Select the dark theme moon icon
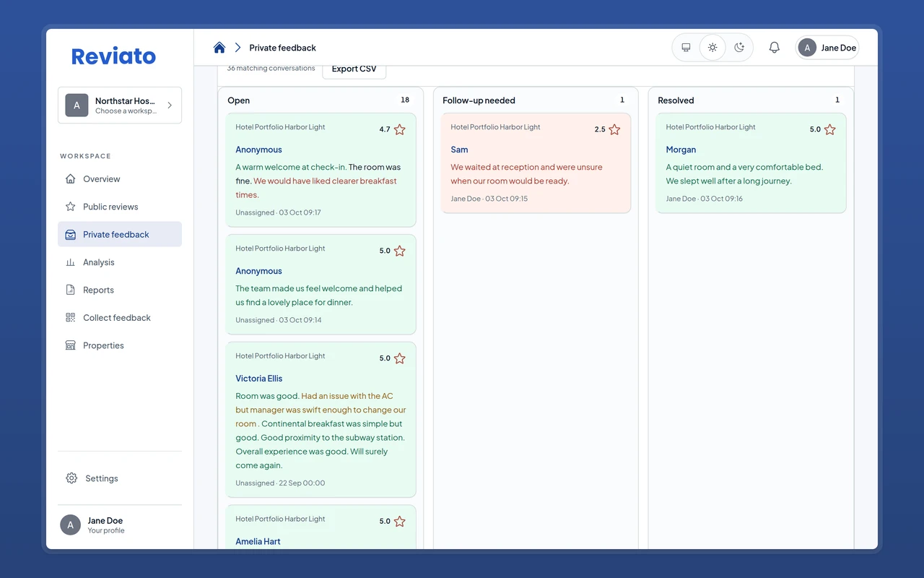 point(739,48)
